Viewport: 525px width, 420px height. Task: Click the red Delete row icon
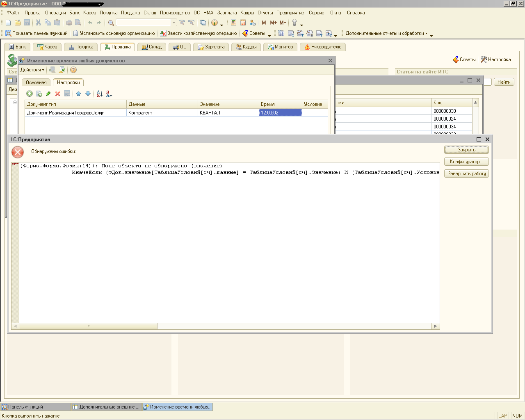(x=58, y=94)
